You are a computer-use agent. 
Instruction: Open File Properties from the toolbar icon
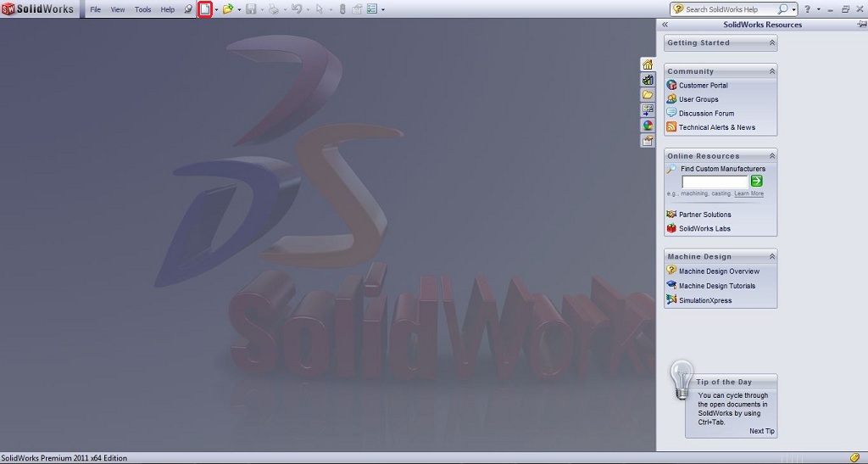tap(357, 9)
